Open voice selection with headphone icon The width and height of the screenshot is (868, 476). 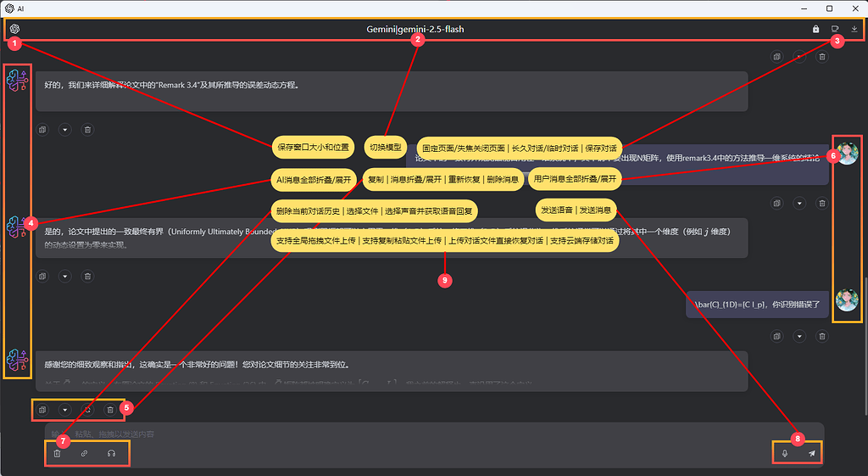(x=111, y=453)
